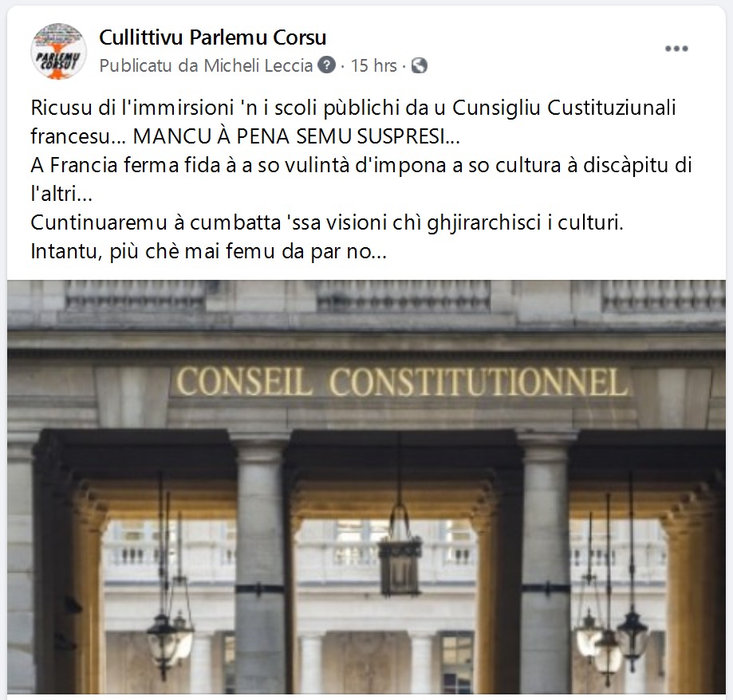Click the globe public audience icon
Screen dimensions: 733x700
420,65
